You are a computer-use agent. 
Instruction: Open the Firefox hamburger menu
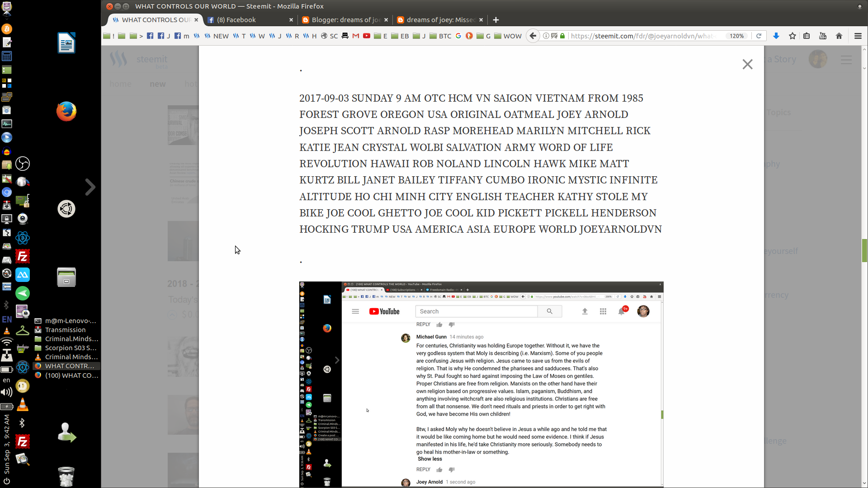point(858,36)
